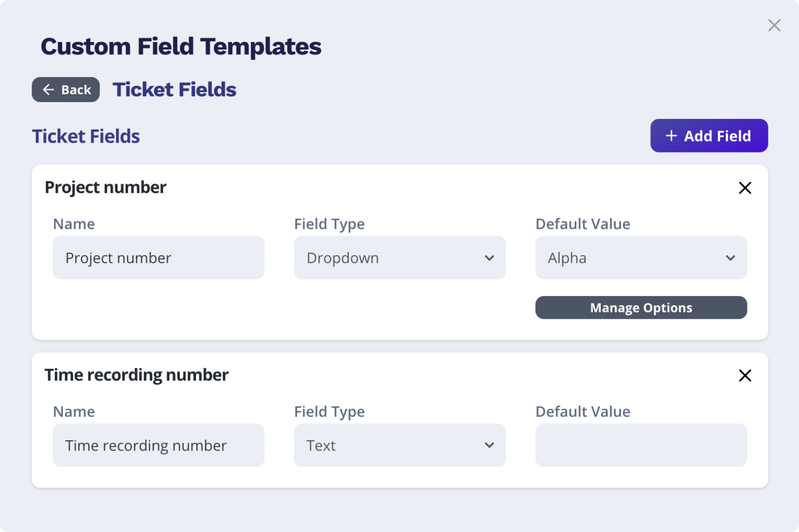Screen dimensions: 799x532
Task: Open Field Type dropdown for Project number
Action: click(399, 258)
